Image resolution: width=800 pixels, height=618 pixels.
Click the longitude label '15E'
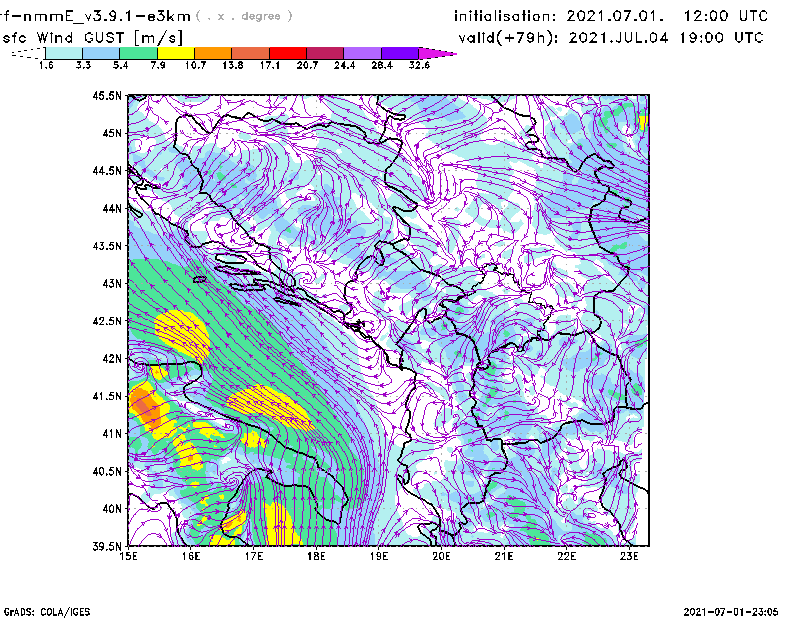click(x=128, y=556)
